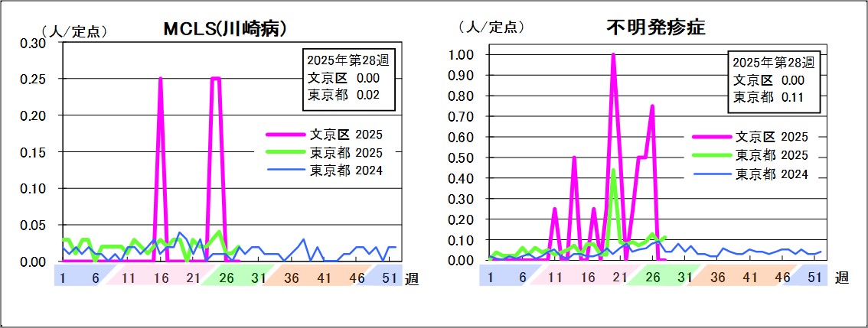Pick the magenta legend line in MCLS chart
Image resolution: width=868 pixels, height=328 pixels.
pyautogui.click(x=286, y=135)
